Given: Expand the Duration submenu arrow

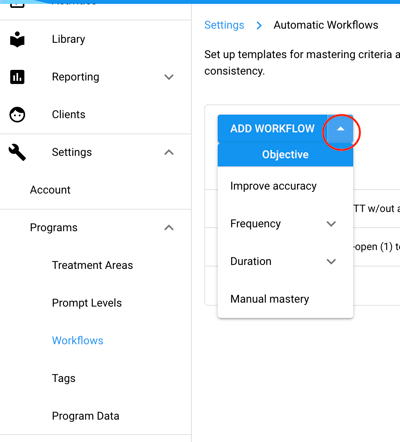Looking at the screenshot, I should coord(331,261).
